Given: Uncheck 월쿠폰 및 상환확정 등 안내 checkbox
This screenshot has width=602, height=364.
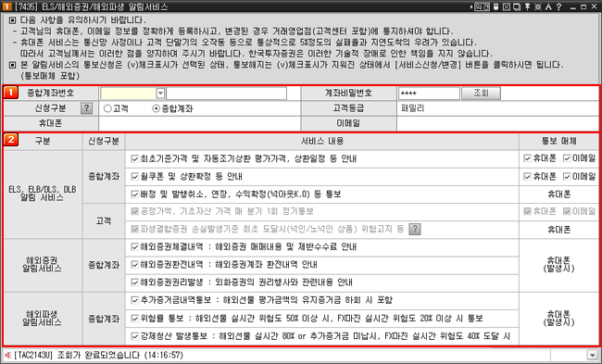Looking at the screenshot, I should point(135,177).
